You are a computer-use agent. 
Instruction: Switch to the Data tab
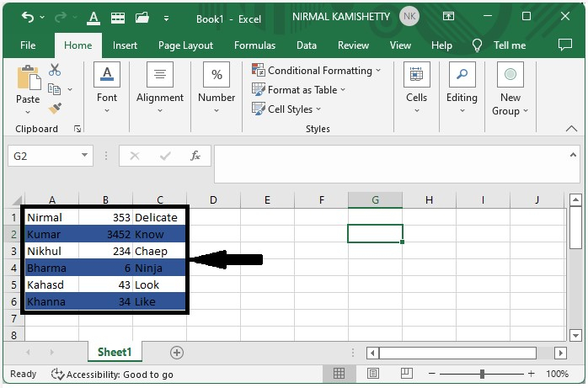pos(307,45)
